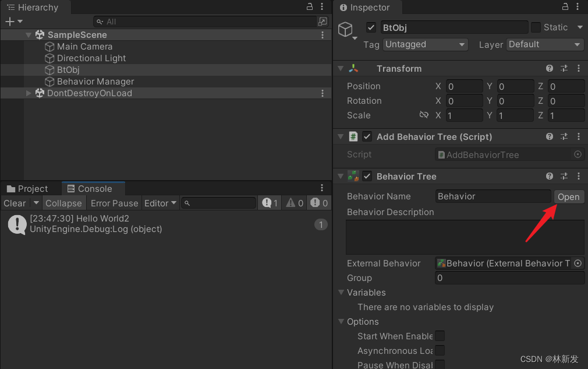The height and width of the screenshot is (369, 588).
Task: Switch to the Project tab
Action: point(28,189)
